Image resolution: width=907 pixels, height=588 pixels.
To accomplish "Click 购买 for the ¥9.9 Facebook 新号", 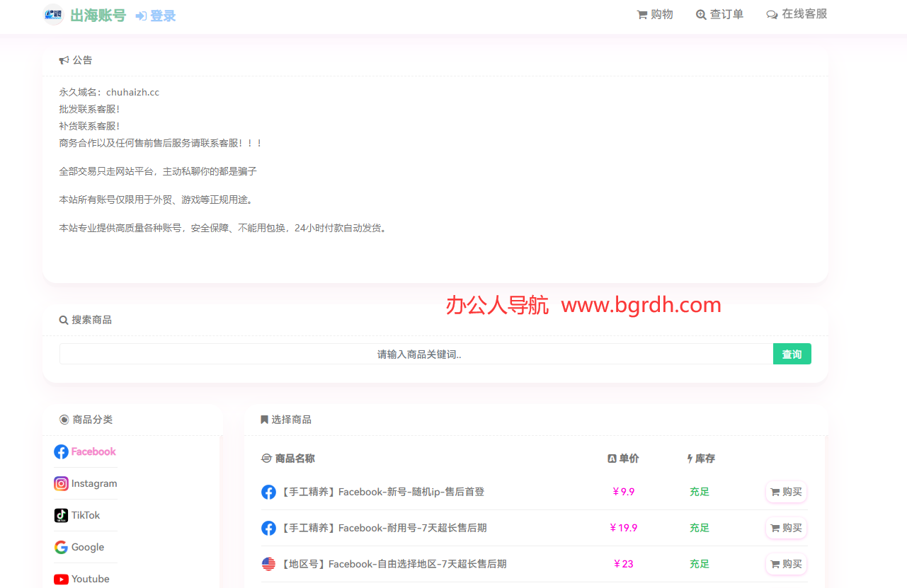I will coord(786,492).
